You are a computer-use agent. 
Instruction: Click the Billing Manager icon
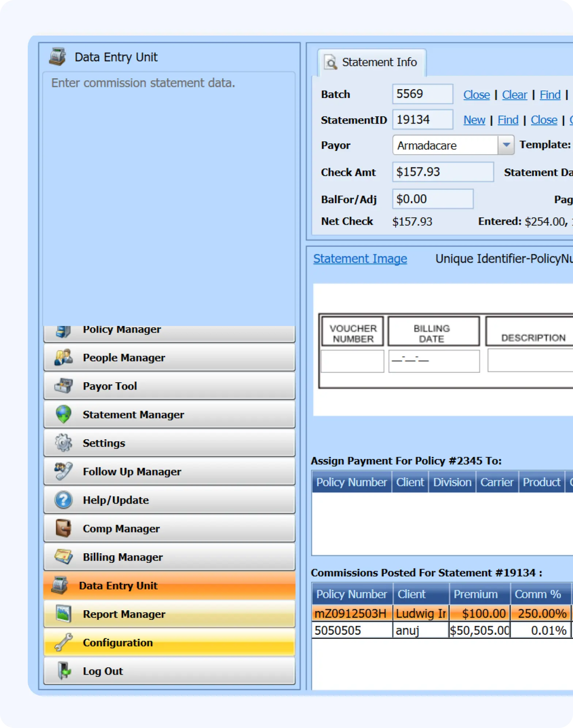(63, 557)
